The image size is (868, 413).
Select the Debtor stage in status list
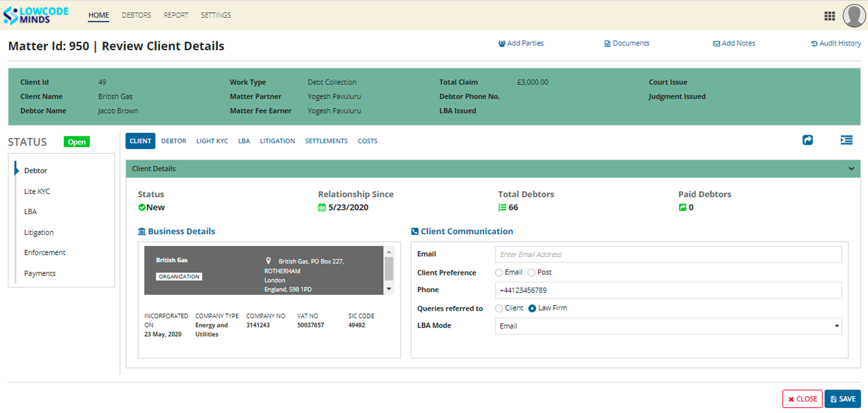pyautogui.click(x=35, y=171)
